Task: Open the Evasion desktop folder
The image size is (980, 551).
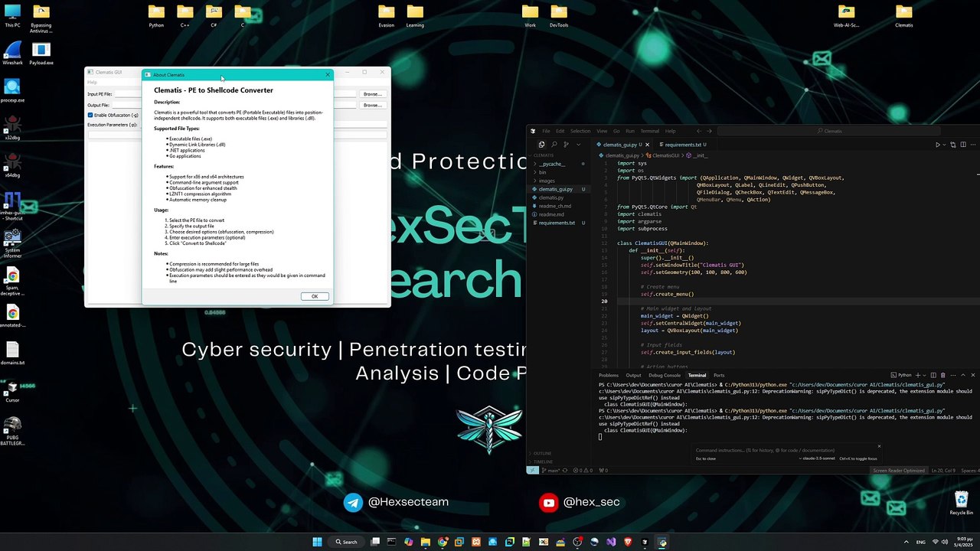Action: pos(386,15)
